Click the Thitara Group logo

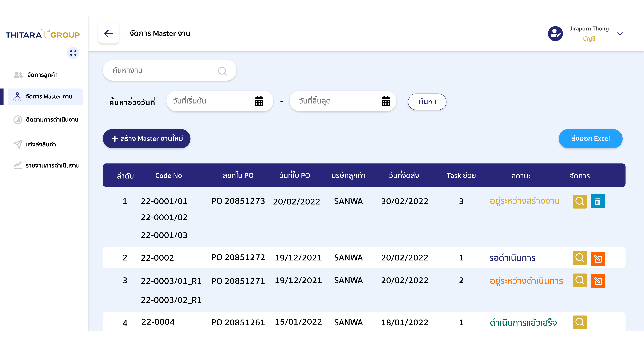43,34
